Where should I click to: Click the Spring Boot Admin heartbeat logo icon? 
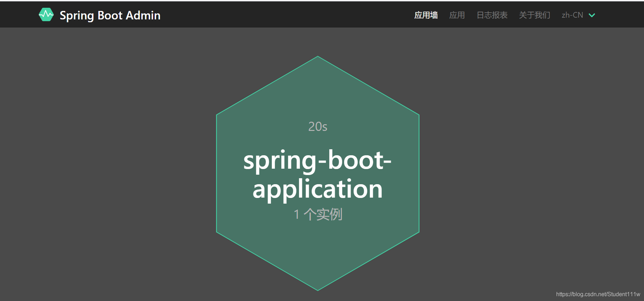[46, 15]
